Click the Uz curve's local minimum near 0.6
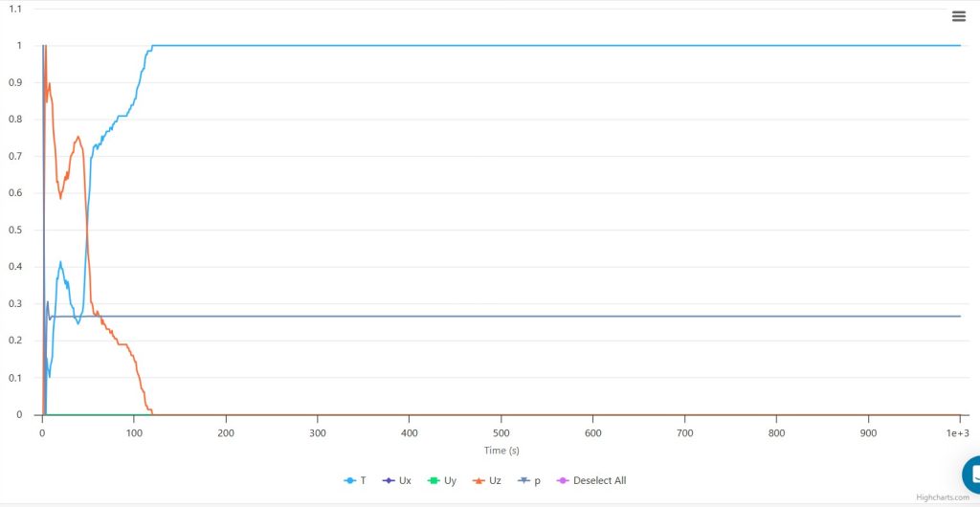This screenshot has height=507, width=980. pos(61,197)
